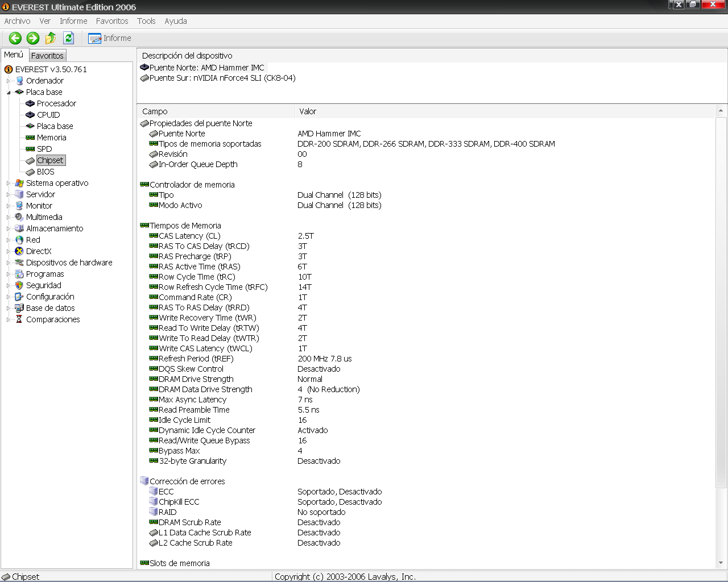Collapse the Placa base tree node
The height and width of the screenshot is (582, 728).
(x=9, y=92)
